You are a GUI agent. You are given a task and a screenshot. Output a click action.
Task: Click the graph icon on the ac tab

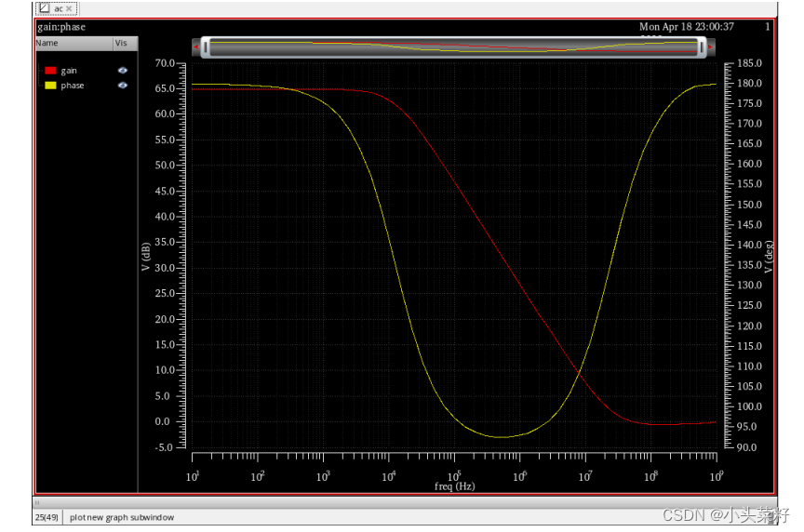45,8
